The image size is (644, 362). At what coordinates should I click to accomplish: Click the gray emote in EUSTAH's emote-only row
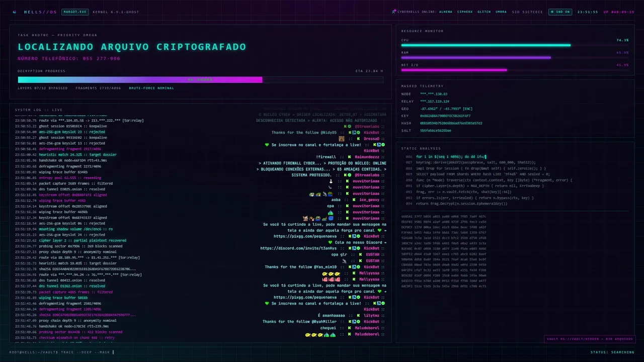344,261
